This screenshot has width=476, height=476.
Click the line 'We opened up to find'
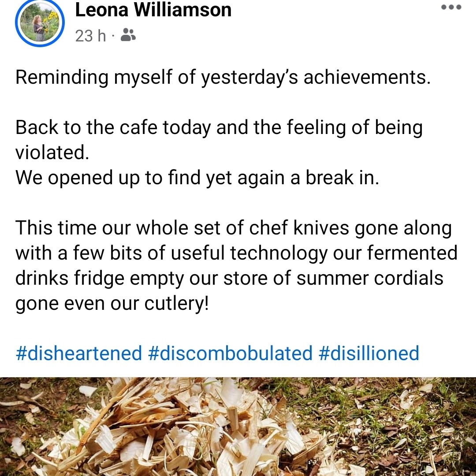tap(197, 178)
